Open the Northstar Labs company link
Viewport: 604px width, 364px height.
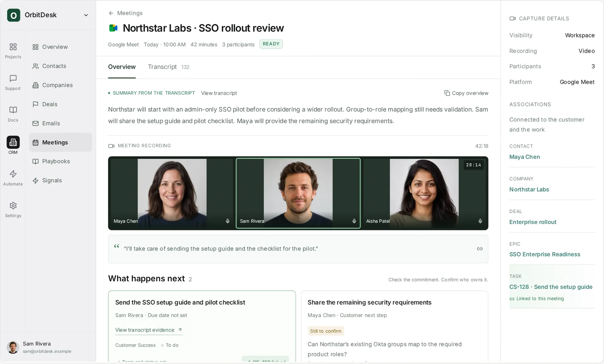pos(529,189)
